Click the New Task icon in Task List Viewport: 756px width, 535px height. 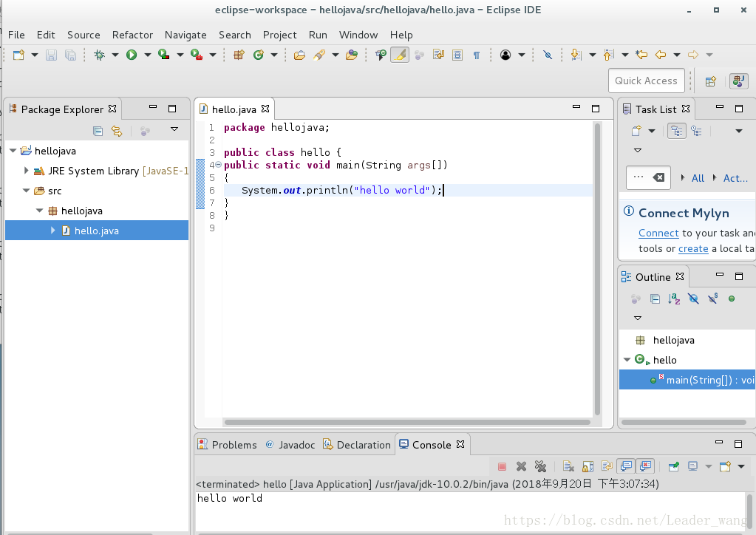[636, 131]
